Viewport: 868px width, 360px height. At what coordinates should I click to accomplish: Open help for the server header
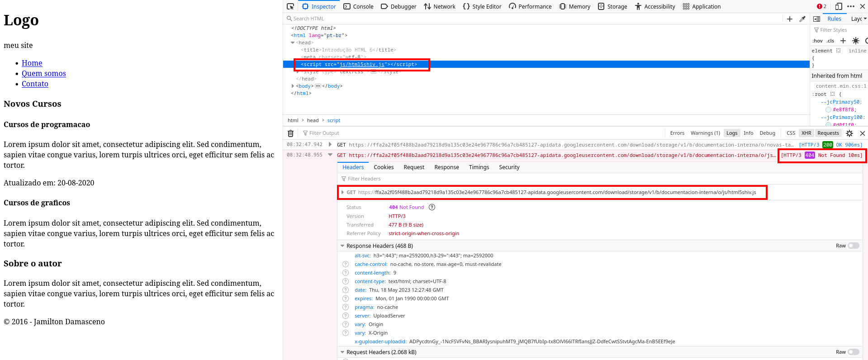tap(346, 316)
